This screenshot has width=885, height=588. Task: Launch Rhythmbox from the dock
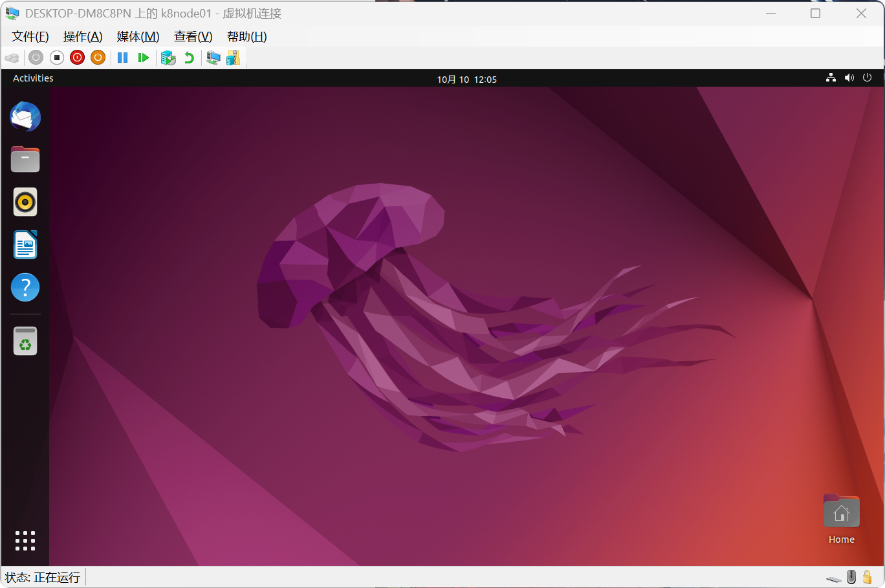[25, 202]
